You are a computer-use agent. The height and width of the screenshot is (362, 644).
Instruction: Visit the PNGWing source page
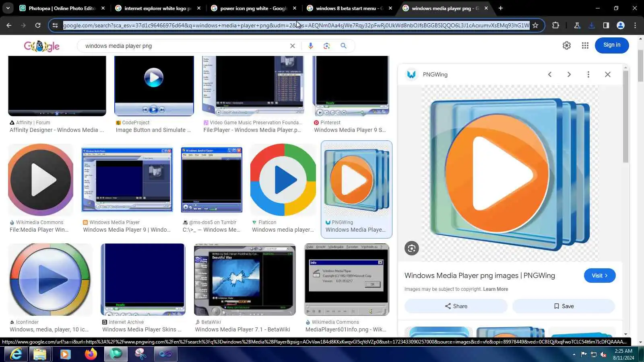[600, 276]
